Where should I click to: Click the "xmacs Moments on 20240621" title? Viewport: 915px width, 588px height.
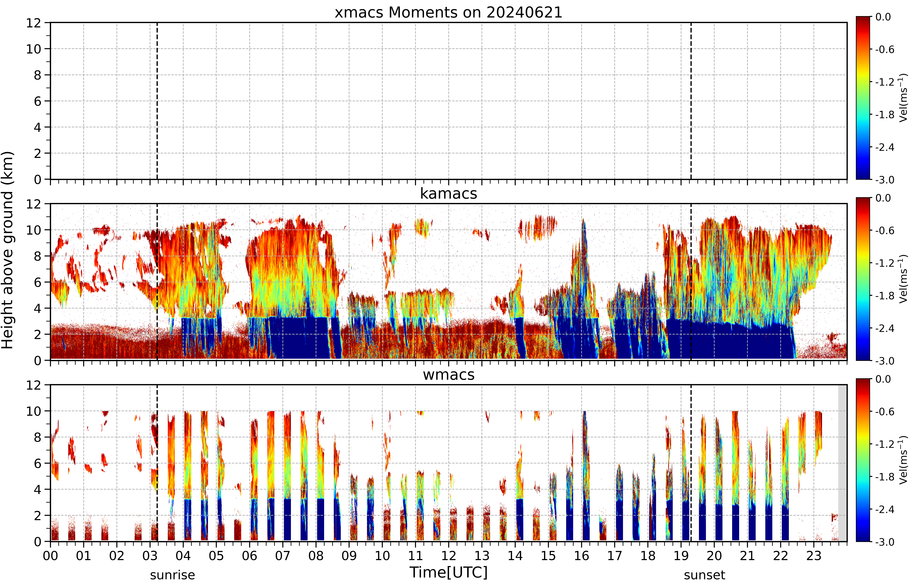(x=449, y=13)
